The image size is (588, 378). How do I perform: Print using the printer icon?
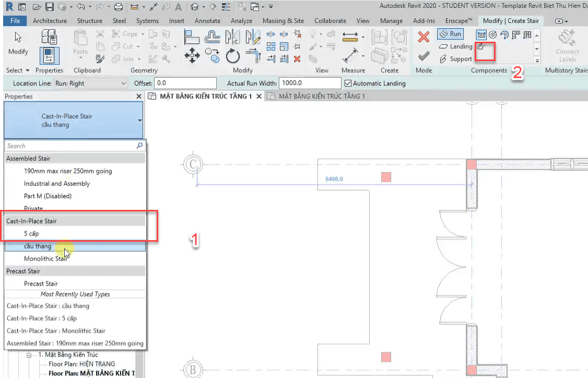tap(119, 7)
